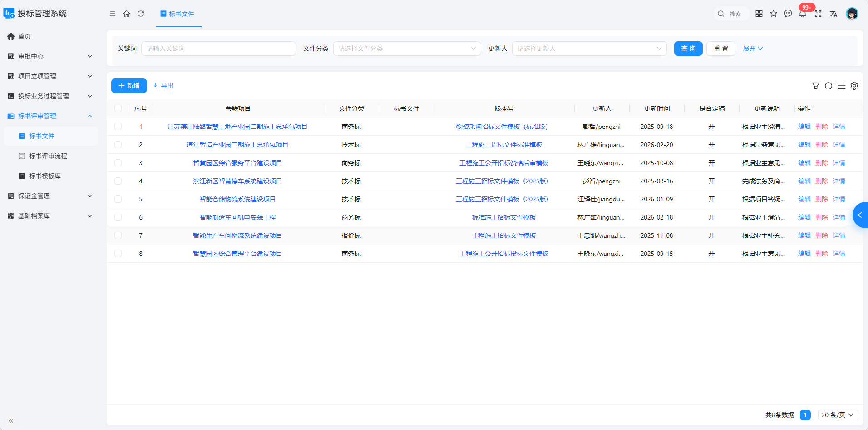868x430 pixels.
Task: Select the row 8 checkbox
Action: 118,254
